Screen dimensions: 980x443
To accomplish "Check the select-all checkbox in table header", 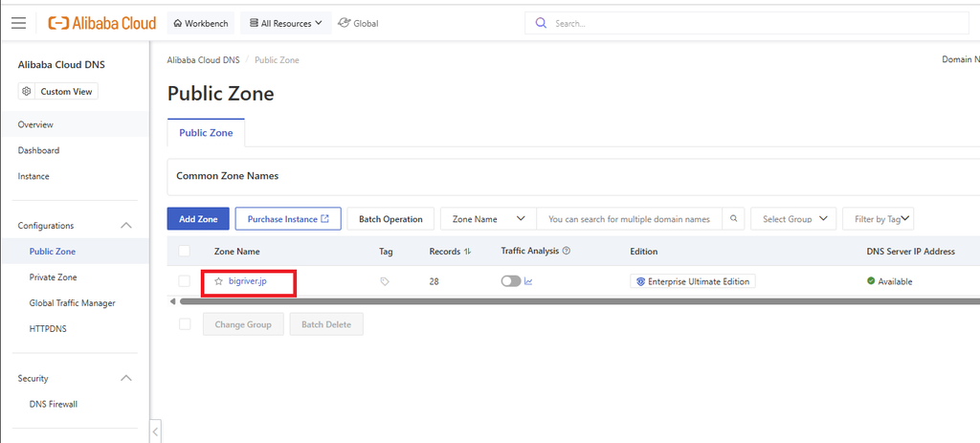I will tap(185, 252).
